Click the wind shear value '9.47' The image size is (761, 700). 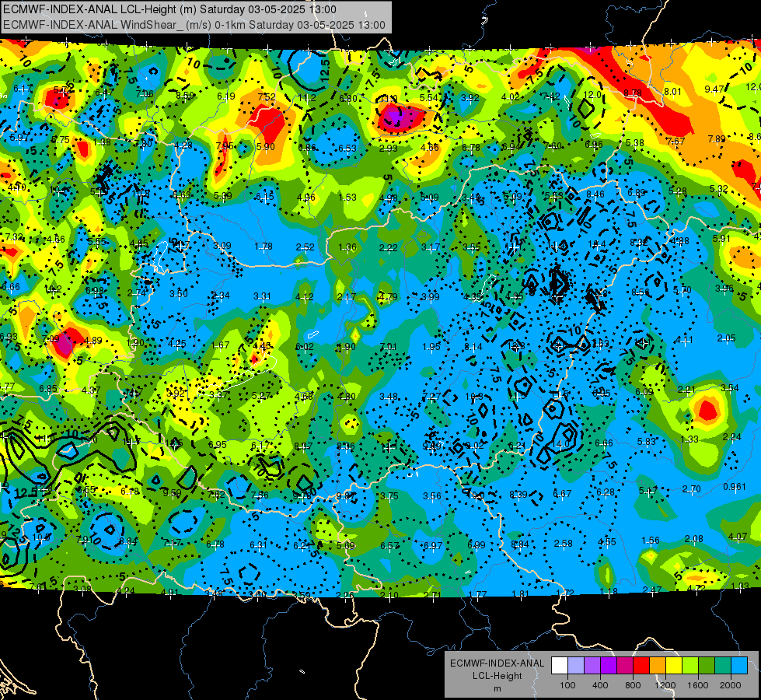point(714,89)
